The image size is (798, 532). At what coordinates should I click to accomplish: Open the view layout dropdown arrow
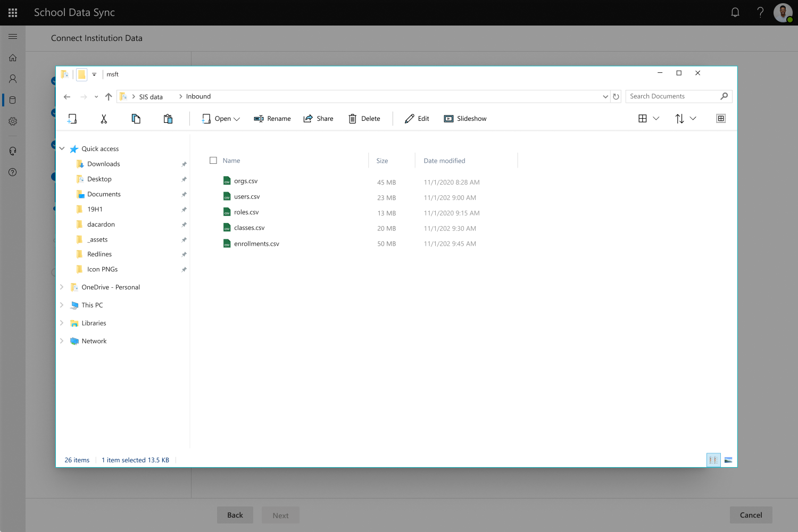(x=656, y=119)
